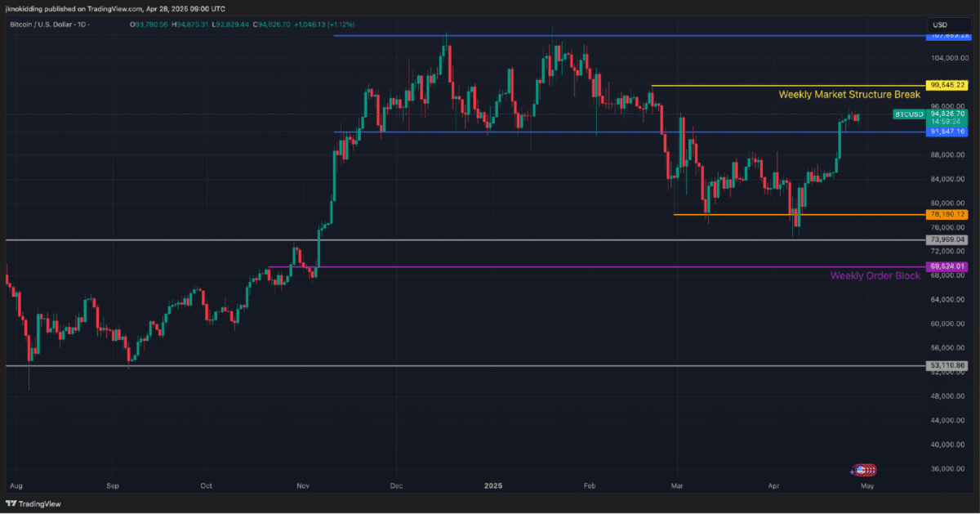980x514 pixels.
Task: Select the purple 69,624.01 price label
Action: click(x=947, y=266)
